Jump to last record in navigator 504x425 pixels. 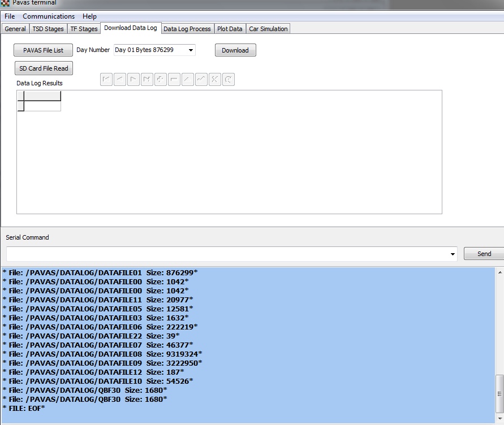147,80
